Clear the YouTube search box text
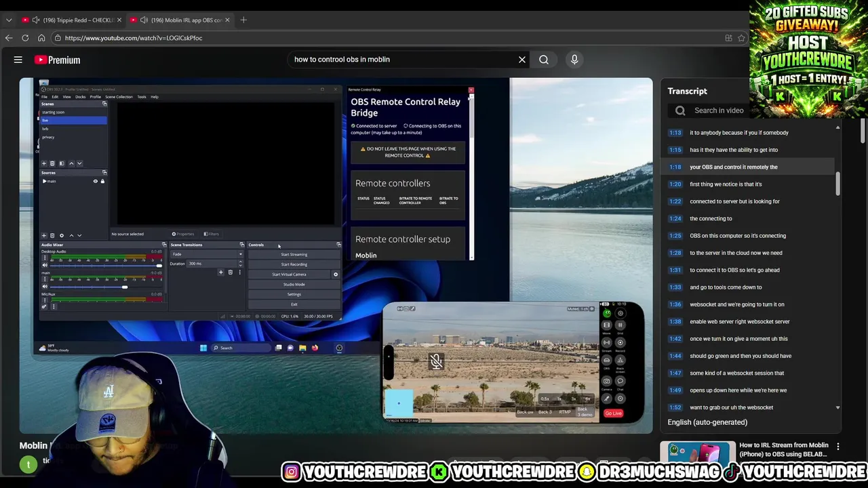 [522, 60]
